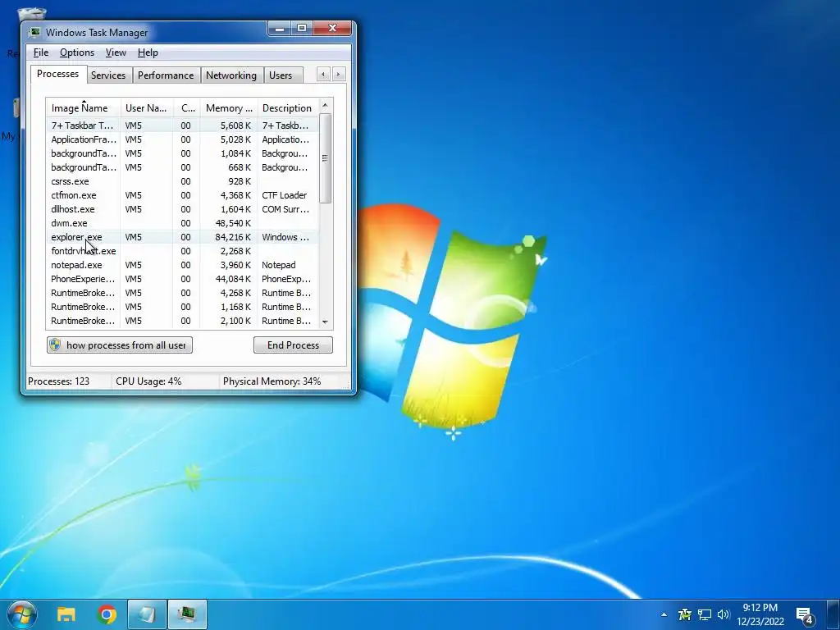This screenshot has width=840, height=630.
Task: Show hidden system tray icons arrow
Action: [664, 615]
